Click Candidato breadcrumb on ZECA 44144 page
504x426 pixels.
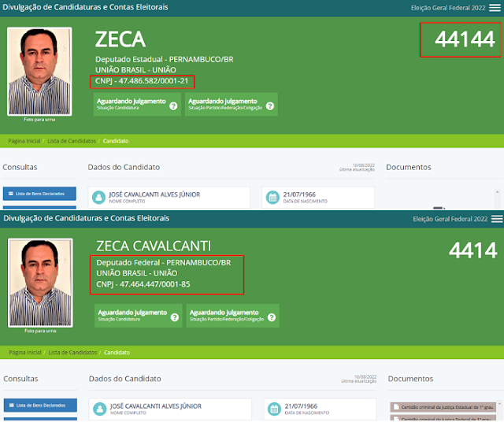click(116, 141)
